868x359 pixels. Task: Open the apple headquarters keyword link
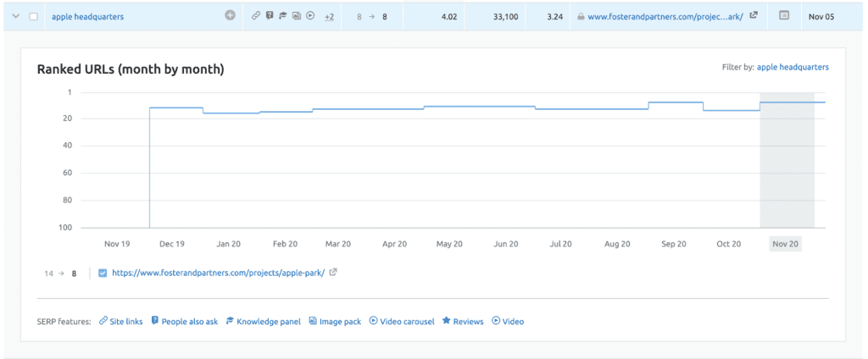click(x=87, y=17)
